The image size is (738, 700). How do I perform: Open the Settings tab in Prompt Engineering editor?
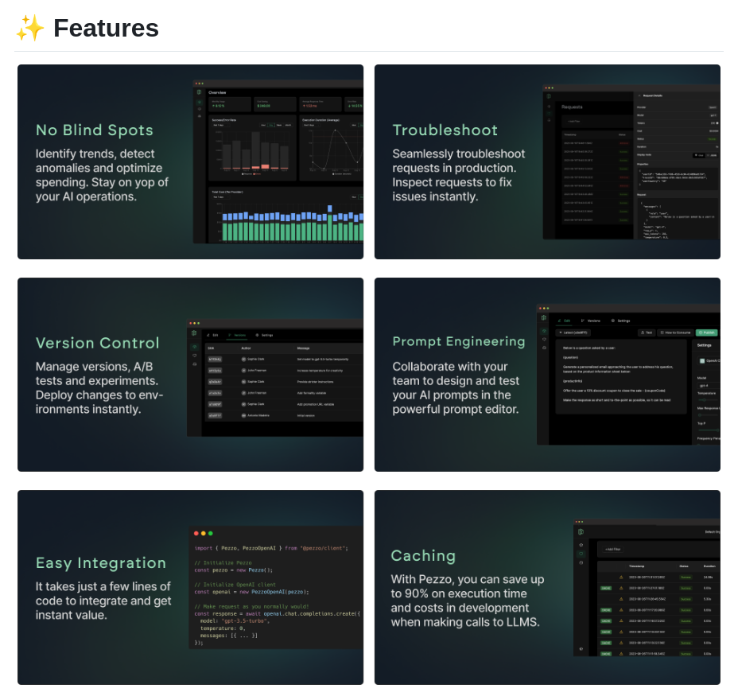point(620,321)
